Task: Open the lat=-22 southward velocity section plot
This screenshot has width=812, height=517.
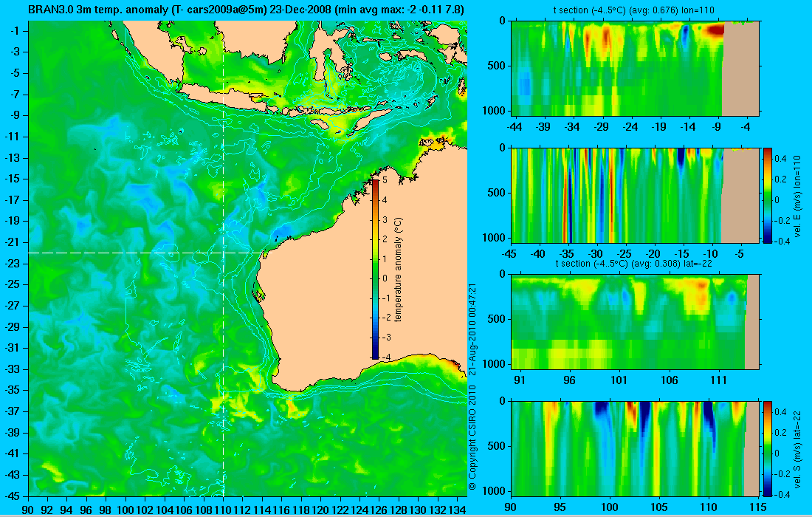Action: 635,448
